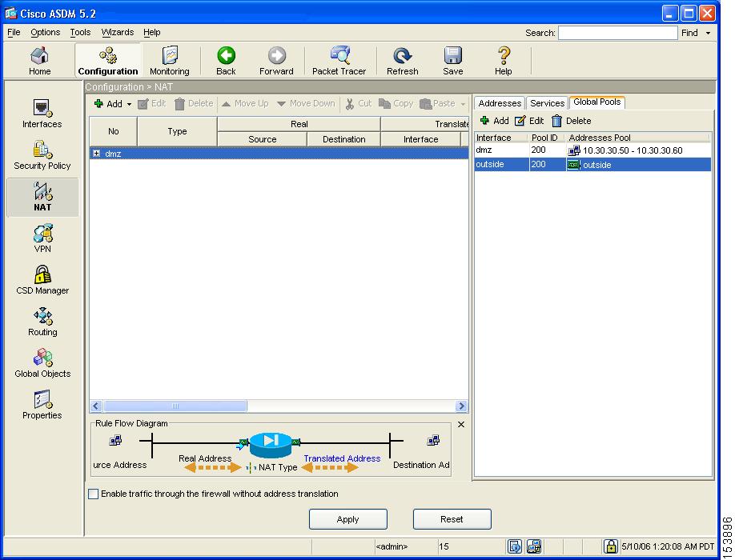Screen dimensions: 735x560
Task: Open the Help question mark icon
Action: click(x=504, y=61)
